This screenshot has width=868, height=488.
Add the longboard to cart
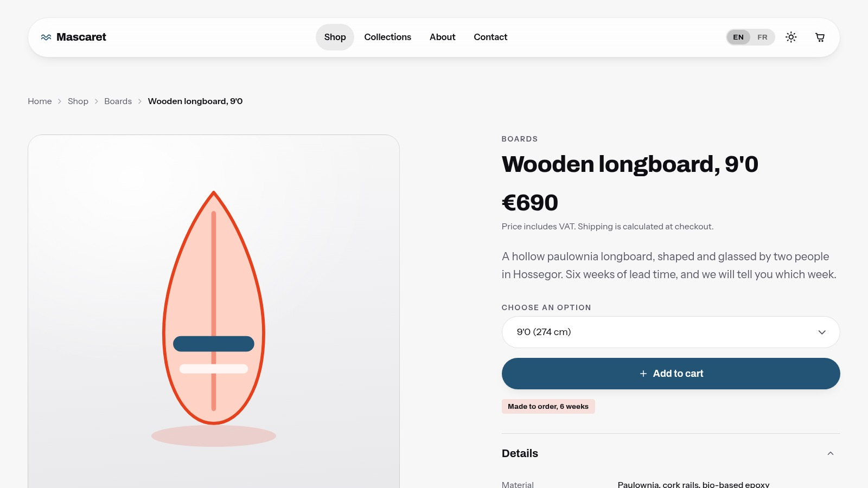(x=671, y=374)
